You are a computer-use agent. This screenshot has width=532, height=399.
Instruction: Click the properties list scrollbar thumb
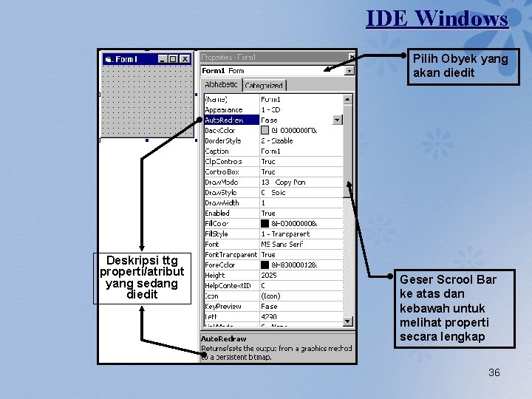(347, 151)
